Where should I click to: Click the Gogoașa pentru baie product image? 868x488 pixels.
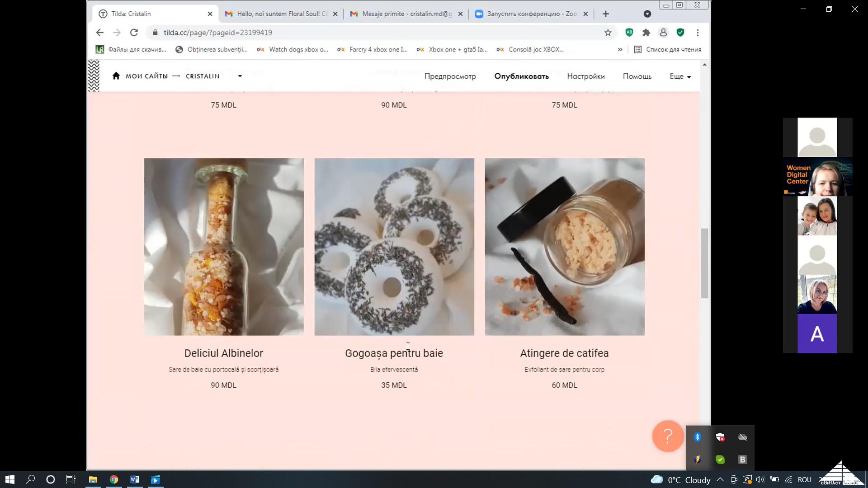click(x=394, y=247)
